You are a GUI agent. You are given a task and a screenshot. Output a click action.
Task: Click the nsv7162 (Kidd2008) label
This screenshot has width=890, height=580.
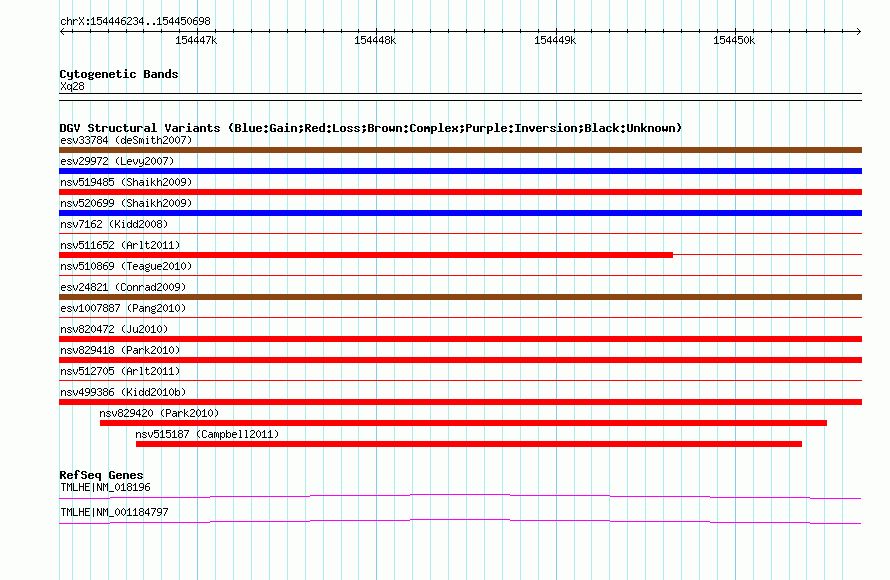point(114,224)
